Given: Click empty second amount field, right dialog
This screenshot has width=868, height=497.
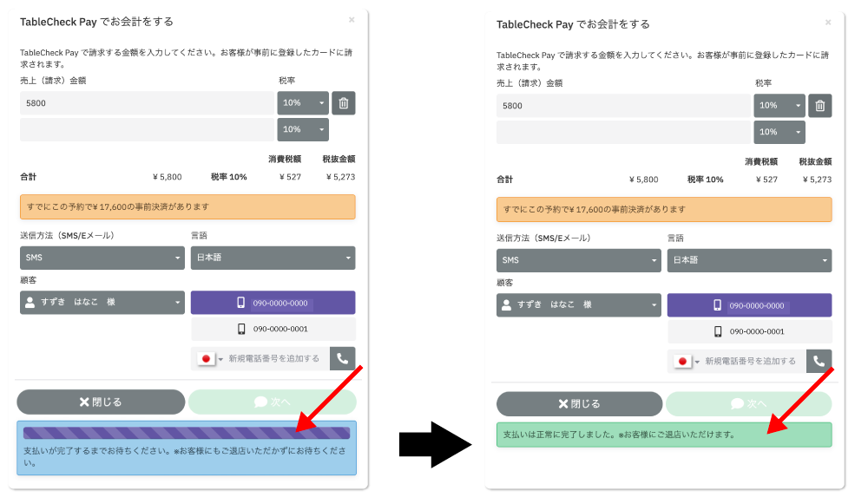Looking at the screenshot, I should 623,133.
